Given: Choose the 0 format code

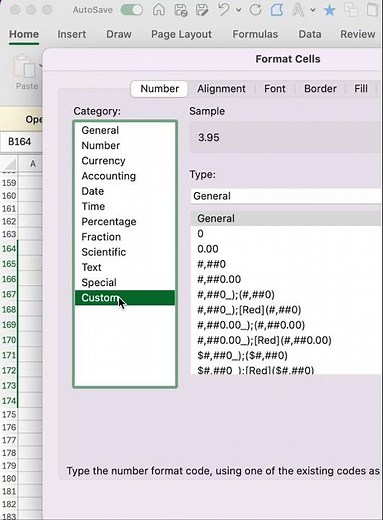Looking at the screenshot, I should (286, 234).
